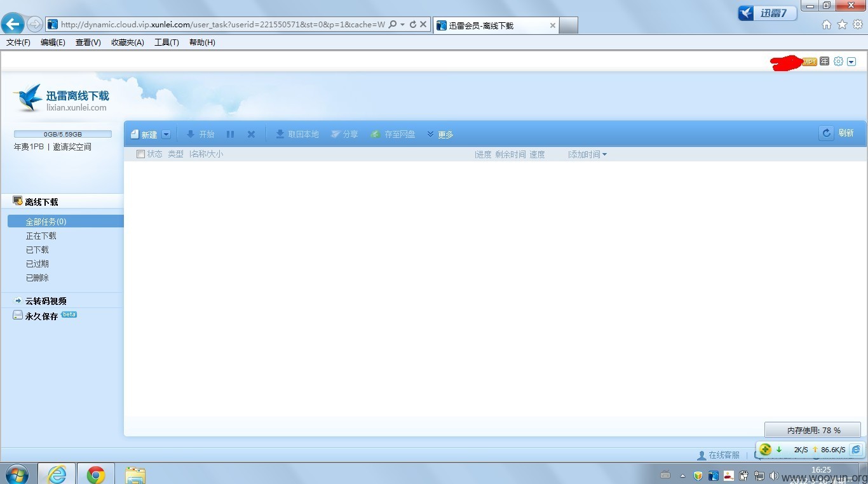Refresh the page from the address bar

(x=413, y=24)
